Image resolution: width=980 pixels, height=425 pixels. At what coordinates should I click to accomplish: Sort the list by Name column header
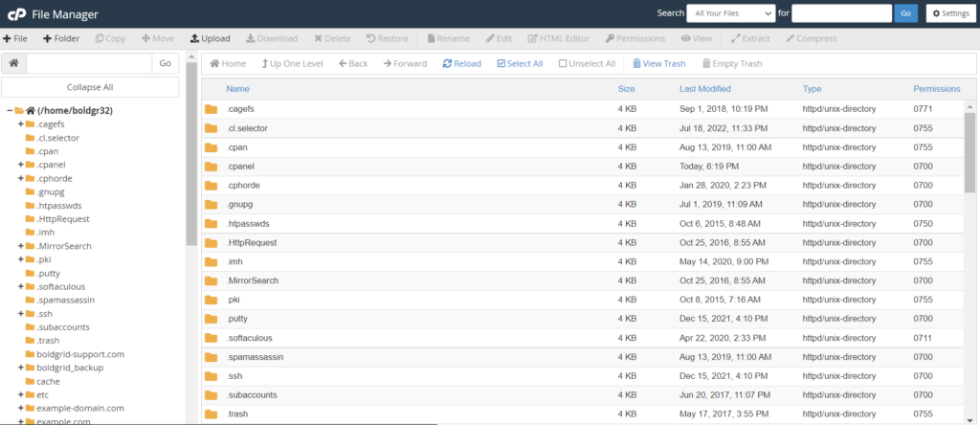(x=237, y=89)
